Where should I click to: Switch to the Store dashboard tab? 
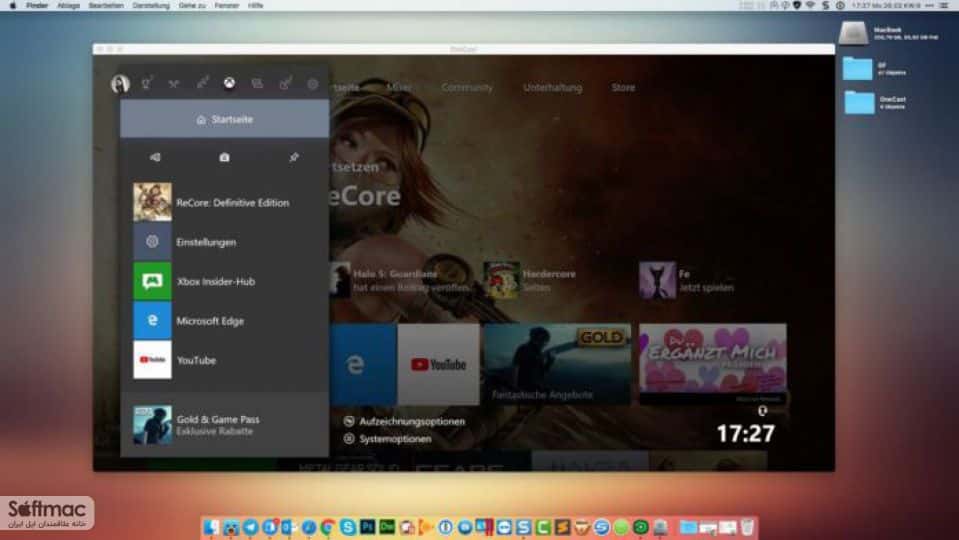[623, 87]
